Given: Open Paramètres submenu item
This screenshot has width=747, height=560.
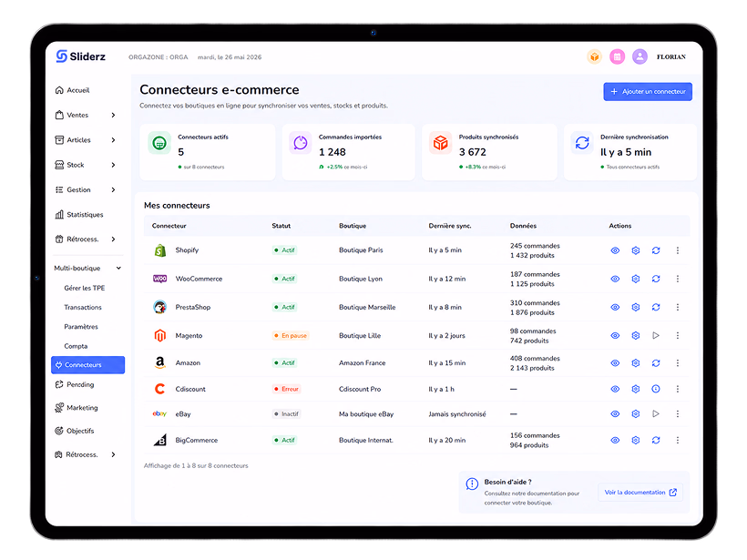Looking at the screenshot, I should [x=81, y=327].
